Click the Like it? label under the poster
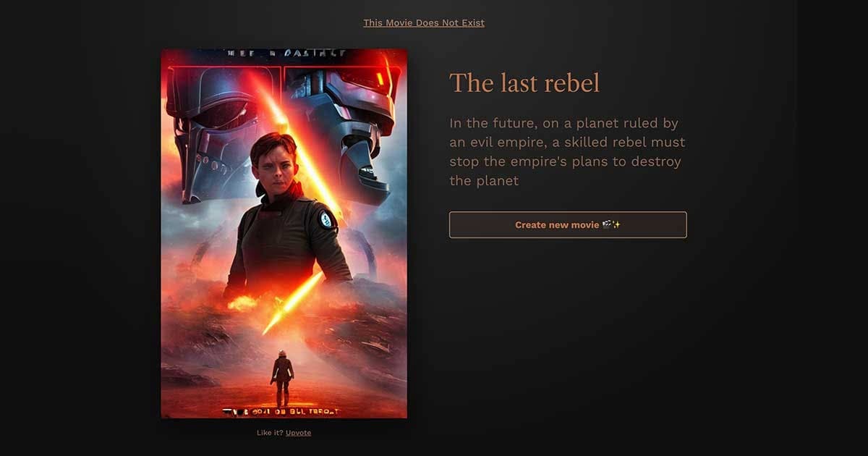 pos(270,433)
